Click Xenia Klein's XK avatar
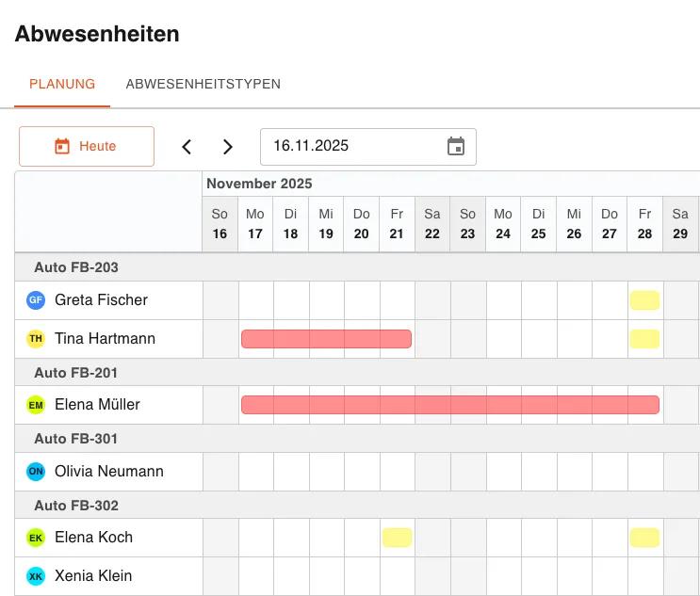This screenshot has width=700, height=596. 36,576
